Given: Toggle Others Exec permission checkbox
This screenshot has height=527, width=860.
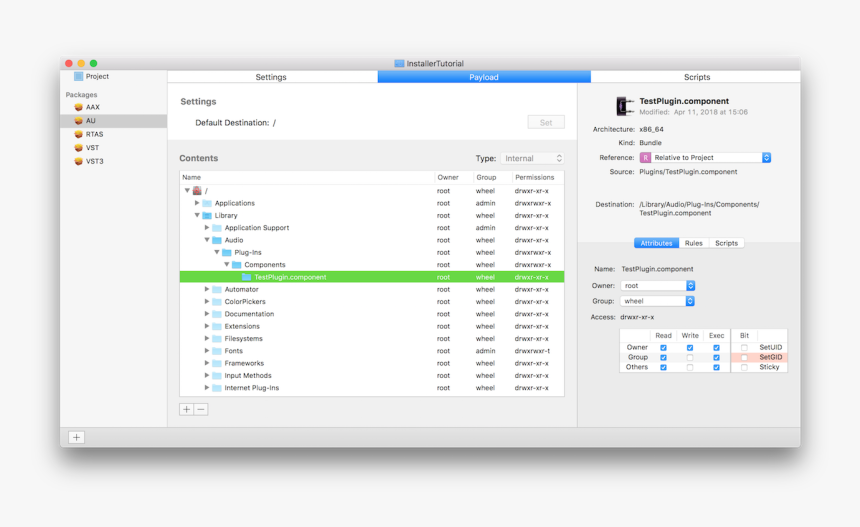Looking at the screenshot, I should 716,367.
